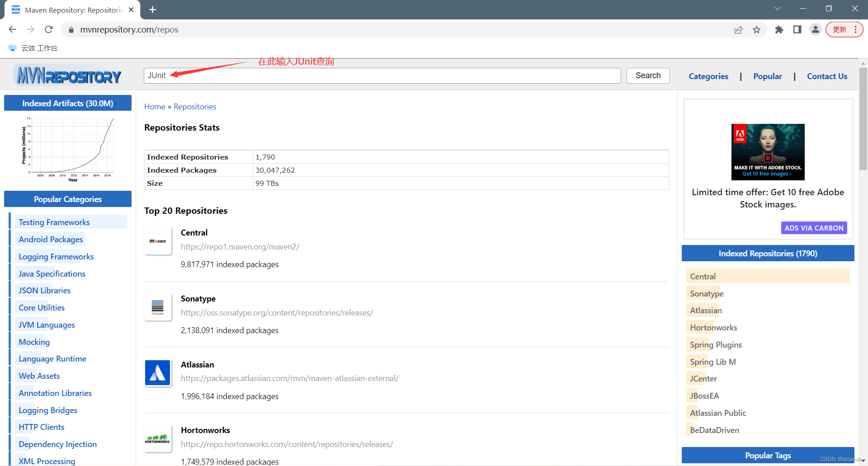
Task: Click the Central maven repository icon
Action: 158,241
